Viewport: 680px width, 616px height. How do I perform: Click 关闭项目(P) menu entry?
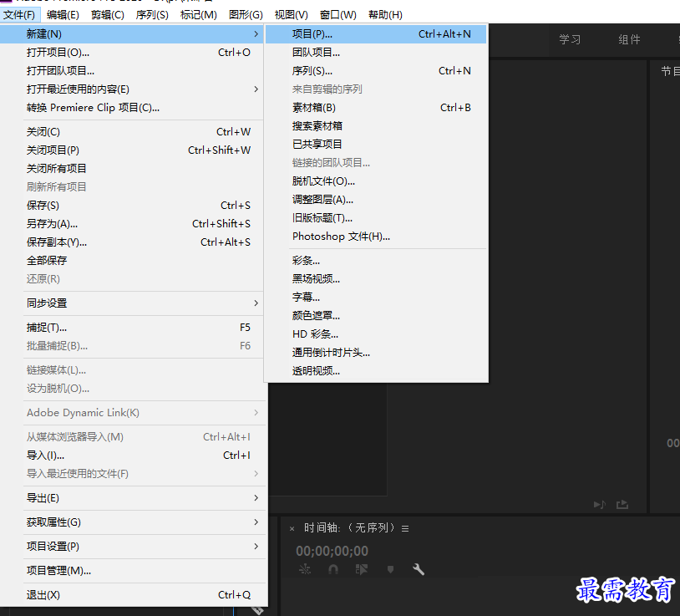pyautogui.click(x=132, y=150)
